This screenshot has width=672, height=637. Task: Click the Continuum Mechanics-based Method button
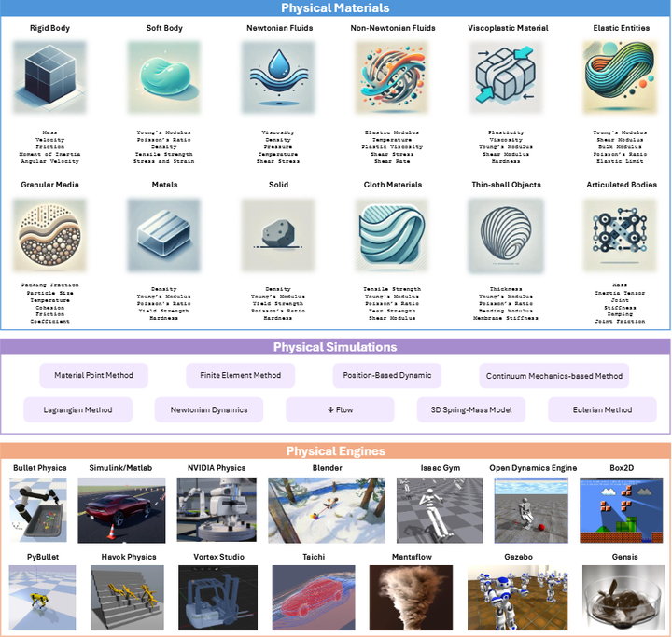(x=554, y=376)
